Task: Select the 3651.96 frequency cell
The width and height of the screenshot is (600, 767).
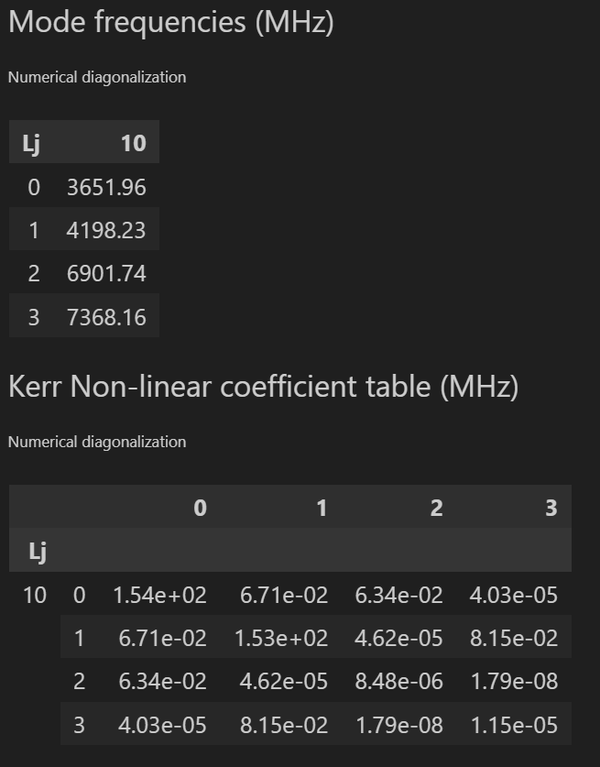Action: [x=113, y=187]
